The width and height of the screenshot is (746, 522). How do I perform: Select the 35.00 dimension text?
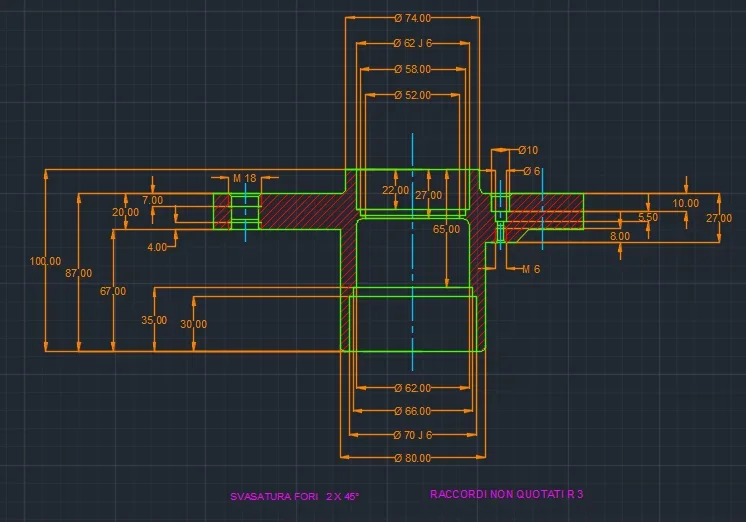(x=154, y=321)
